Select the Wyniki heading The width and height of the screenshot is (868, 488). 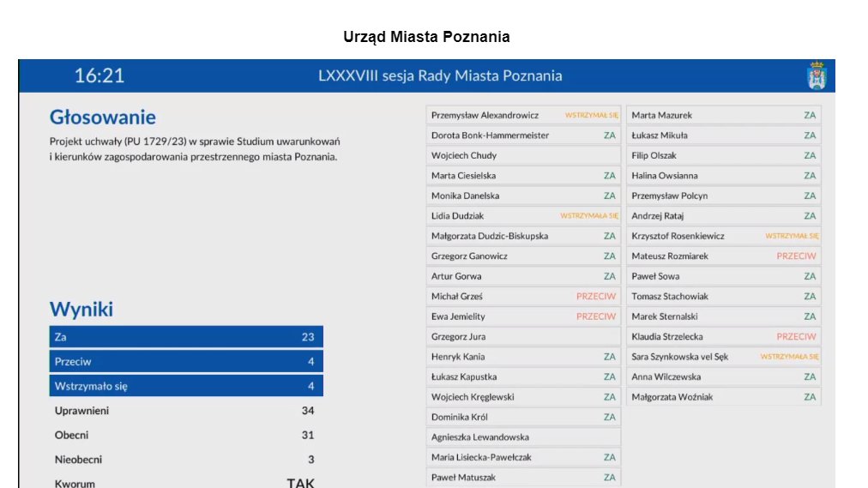[81, 309]
